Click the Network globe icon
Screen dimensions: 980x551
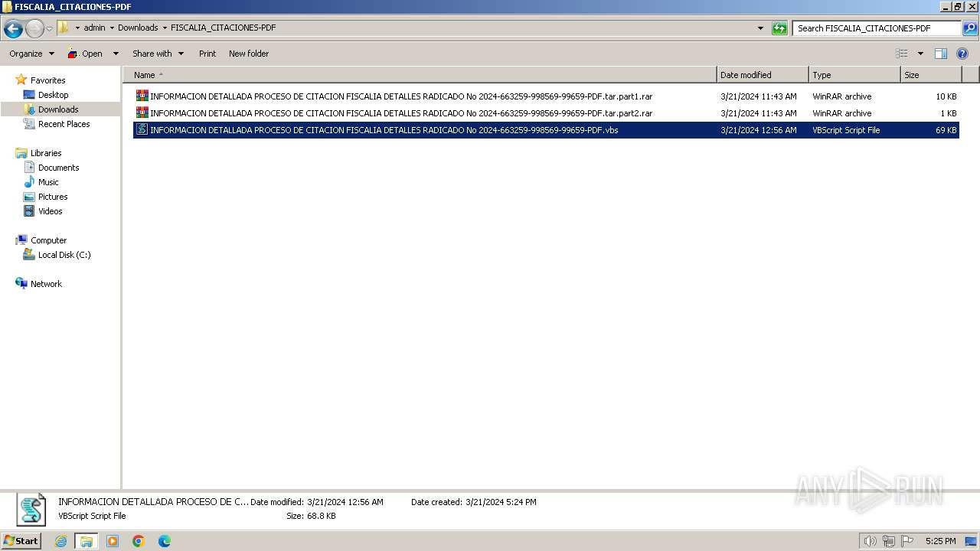click(x=21, y=283)
